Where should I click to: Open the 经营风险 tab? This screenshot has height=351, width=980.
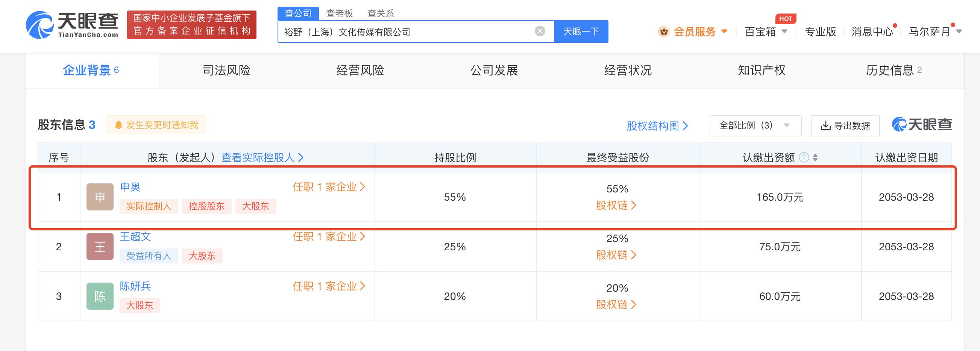[360, 70]
